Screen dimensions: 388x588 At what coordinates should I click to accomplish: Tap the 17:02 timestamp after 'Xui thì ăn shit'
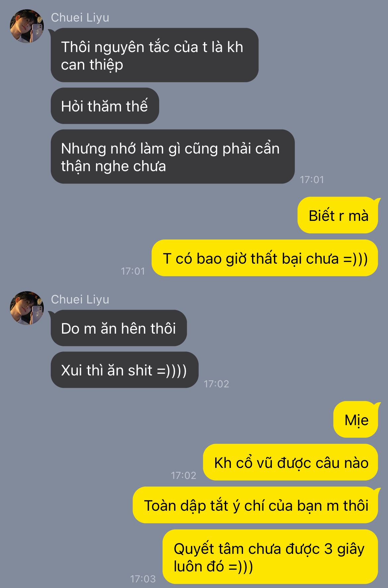216,384
